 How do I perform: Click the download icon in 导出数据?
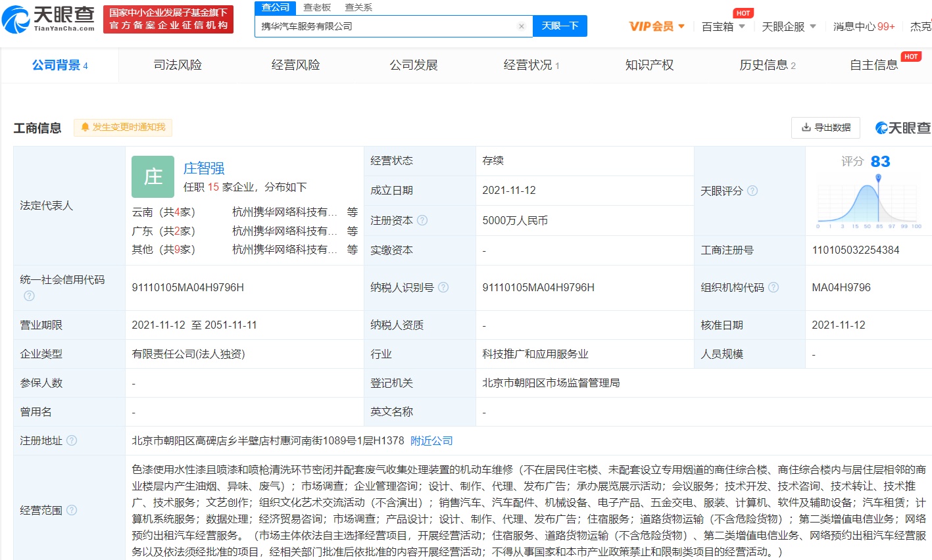point(806,128)
